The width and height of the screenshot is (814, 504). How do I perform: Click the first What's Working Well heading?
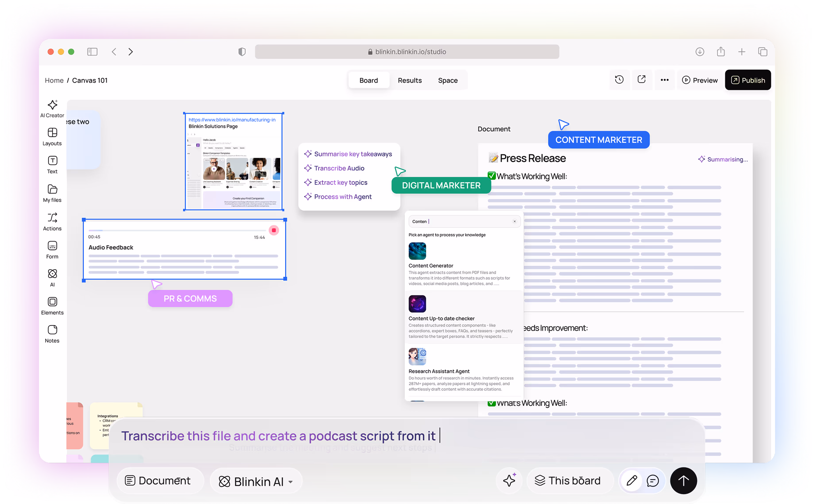tap(527, 176)
